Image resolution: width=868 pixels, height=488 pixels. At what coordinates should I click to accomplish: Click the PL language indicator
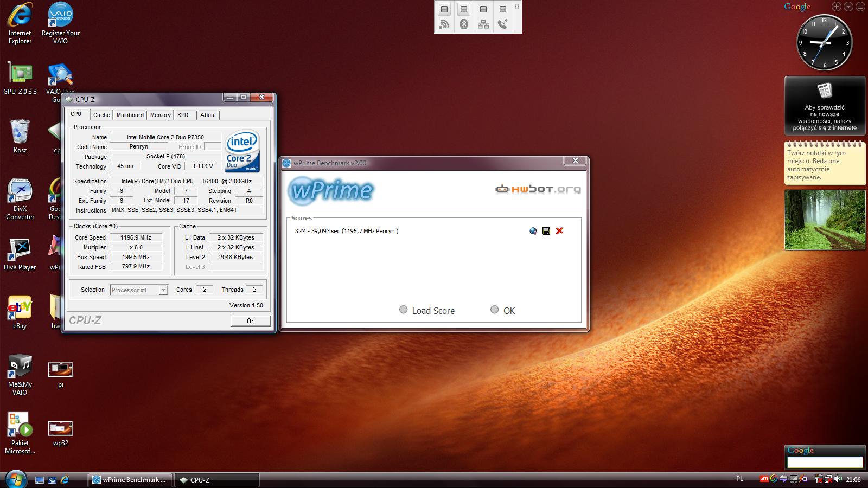pyautogui.click(x=739, y=479)
